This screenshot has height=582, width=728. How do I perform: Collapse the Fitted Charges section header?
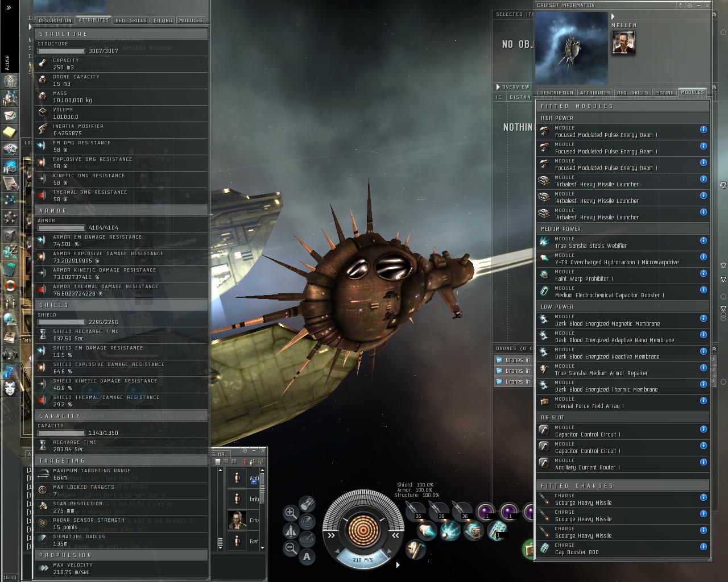click(623, 486)
